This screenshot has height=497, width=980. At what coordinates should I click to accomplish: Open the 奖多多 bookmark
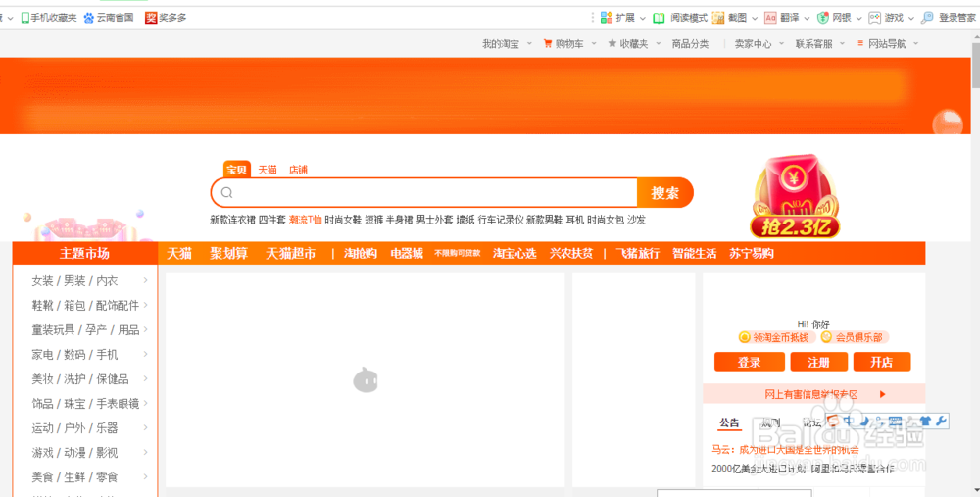click(x=166, y=18)
